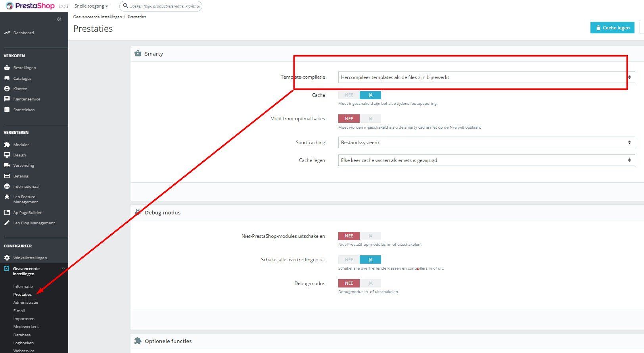Open Database submenu item
644x353 pixels.
[22, 335]
